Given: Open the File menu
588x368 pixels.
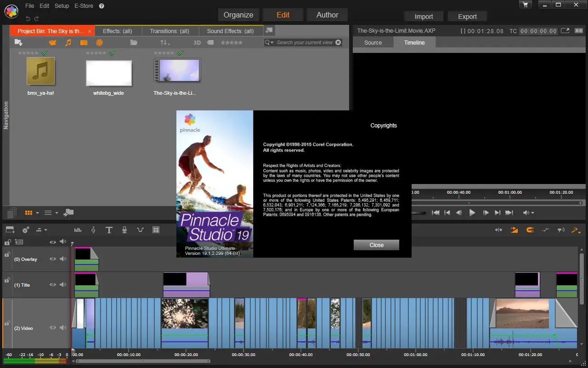Looking at the screenshot, I should tap(30, 6).
